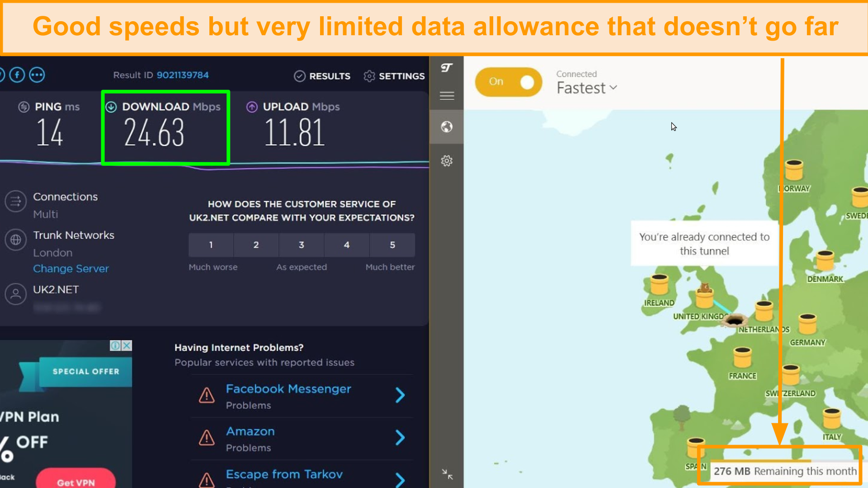The height and width of the screenshot is (488, 868).
Task: Click the Trunk Networks server name
Action: (74, 235)
